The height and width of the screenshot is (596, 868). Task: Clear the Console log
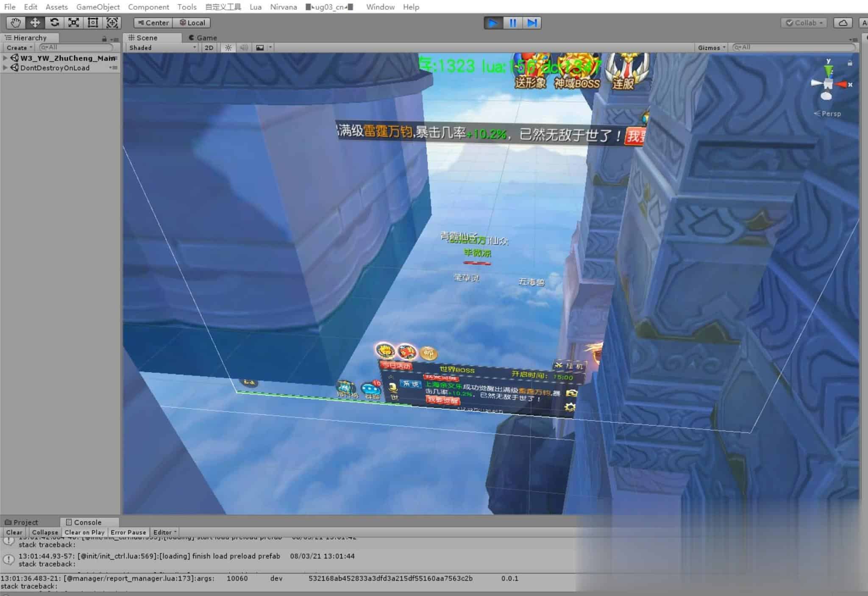[x=14, y=532]
